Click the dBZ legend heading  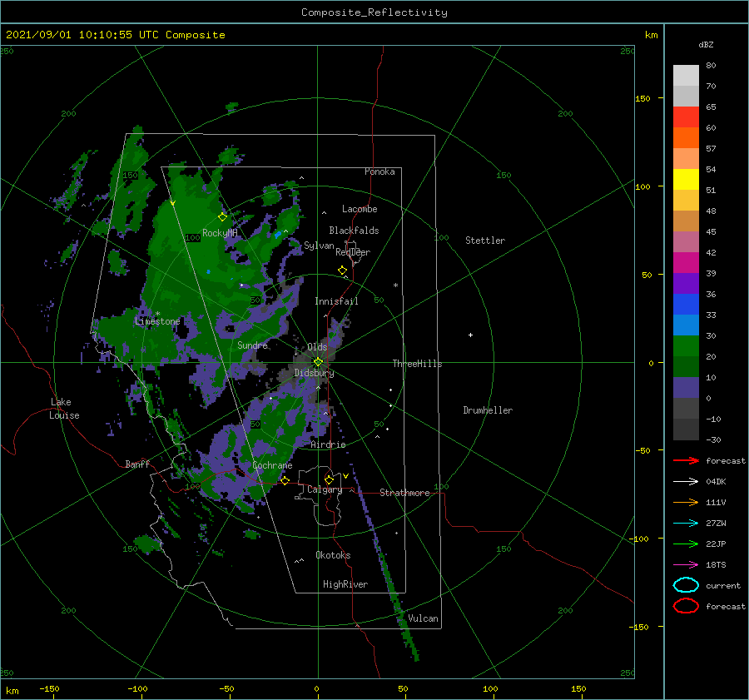point(706,44)
